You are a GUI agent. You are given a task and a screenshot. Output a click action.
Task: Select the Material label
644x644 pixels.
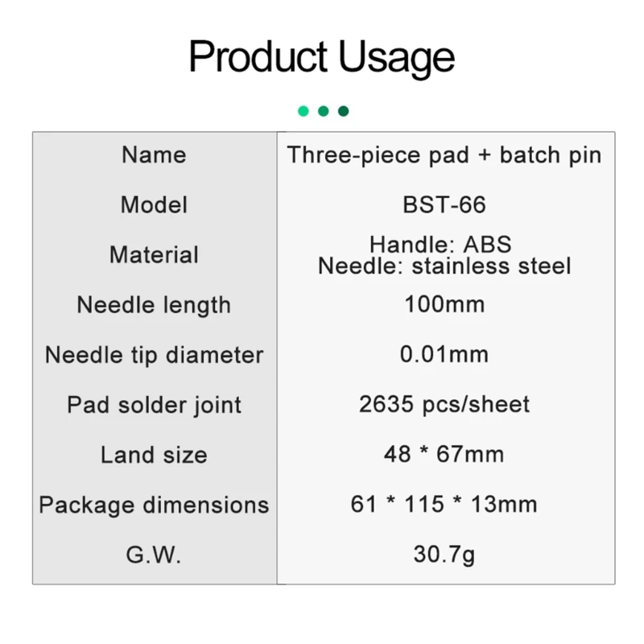pyautogui.click(x=154, y=254)
